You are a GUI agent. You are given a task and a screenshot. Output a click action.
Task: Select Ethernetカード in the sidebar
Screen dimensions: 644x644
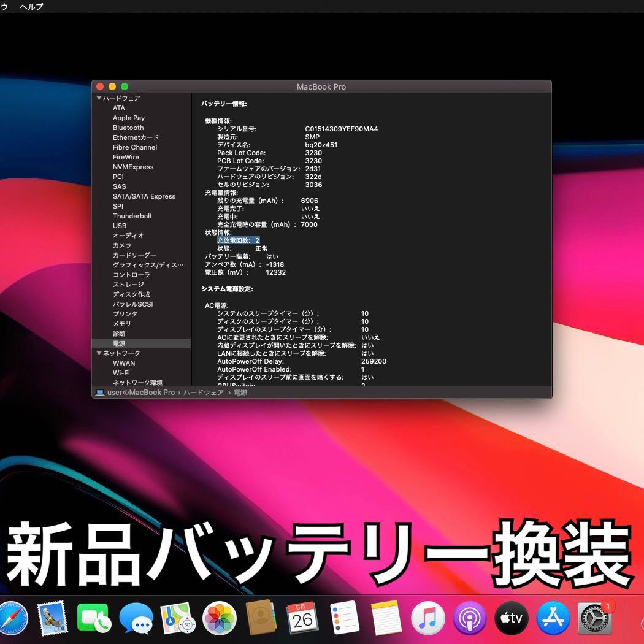(136, 137)
